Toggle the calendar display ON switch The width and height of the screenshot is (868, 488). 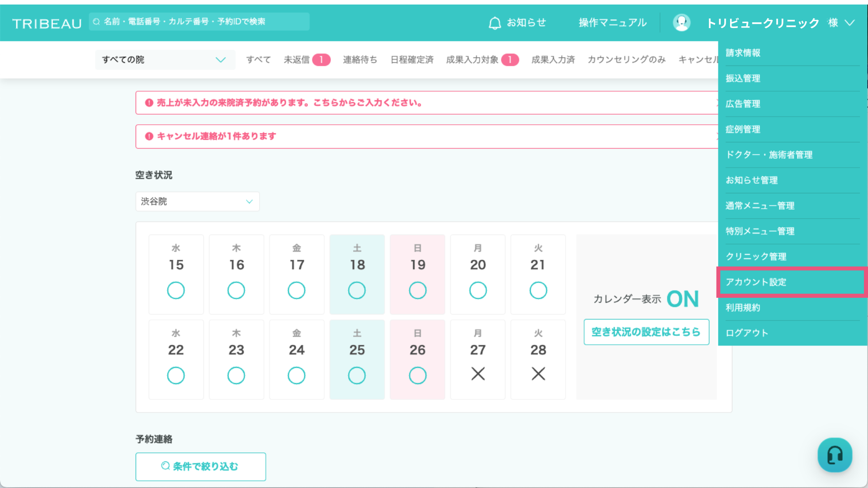click(x=682, y=299)
